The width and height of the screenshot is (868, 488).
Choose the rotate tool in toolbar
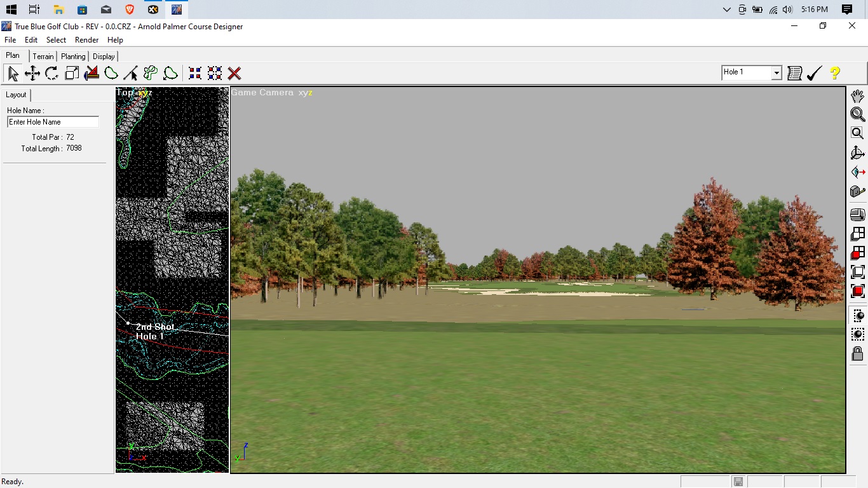coord(52,74)
